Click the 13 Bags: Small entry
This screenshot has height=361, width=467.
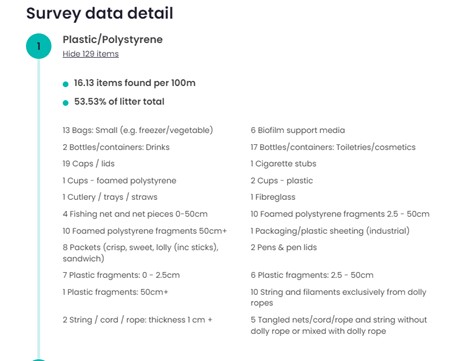coord(138,130)
